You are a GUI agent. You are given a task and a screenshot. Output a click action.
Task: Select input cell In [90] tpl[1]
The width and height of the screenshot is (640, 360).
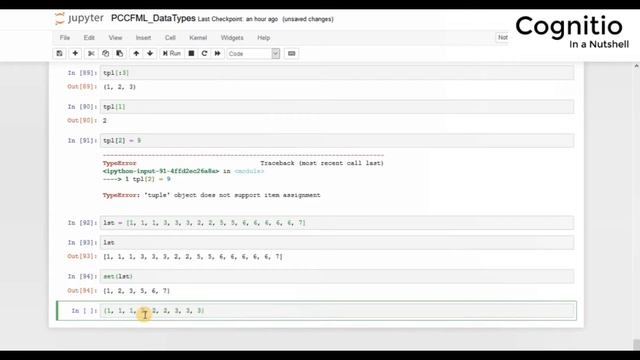337,107
